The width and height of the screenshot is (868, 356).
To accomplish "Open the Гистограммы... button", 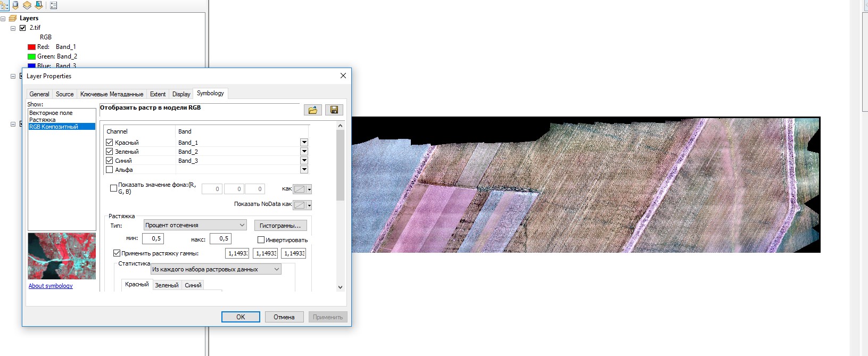I will [x=280, y=226].
